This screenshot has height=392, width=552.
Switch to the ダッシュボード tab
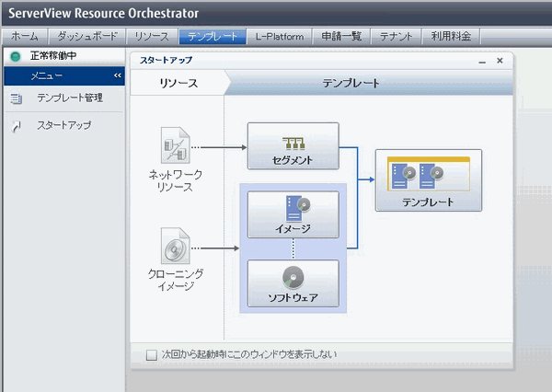[x=87, y=36]
